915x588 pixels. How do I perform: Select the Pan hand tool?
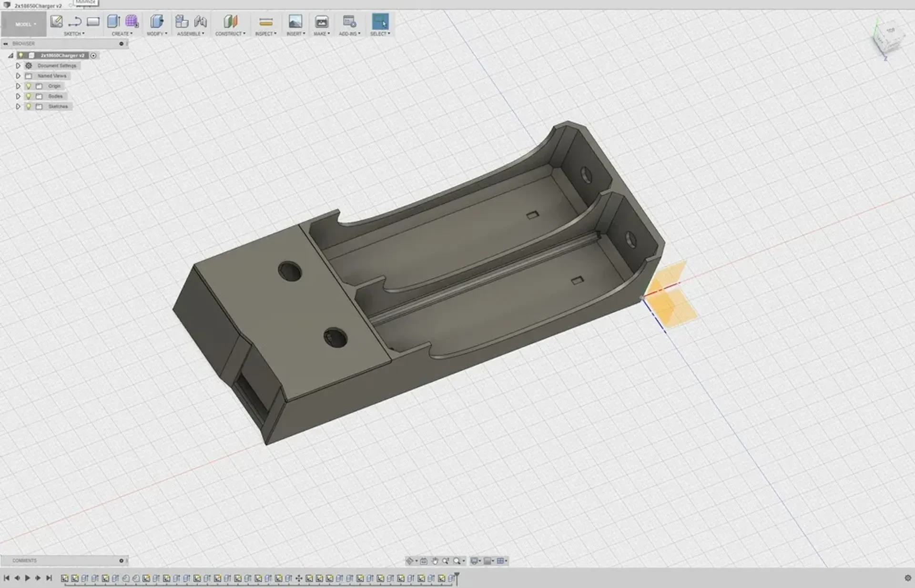[435, 561]
